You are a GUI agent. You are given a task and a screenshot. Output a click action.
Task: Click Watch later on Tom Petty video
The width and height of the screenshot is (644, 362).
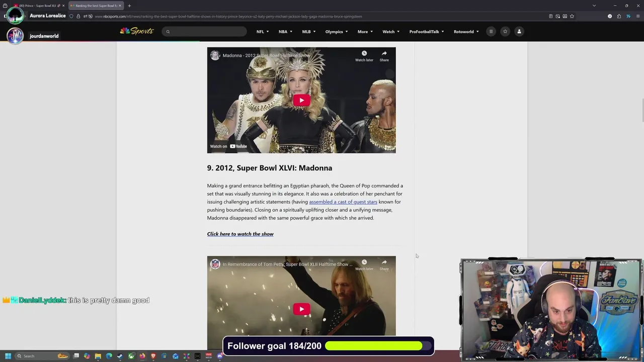[364, 264]
